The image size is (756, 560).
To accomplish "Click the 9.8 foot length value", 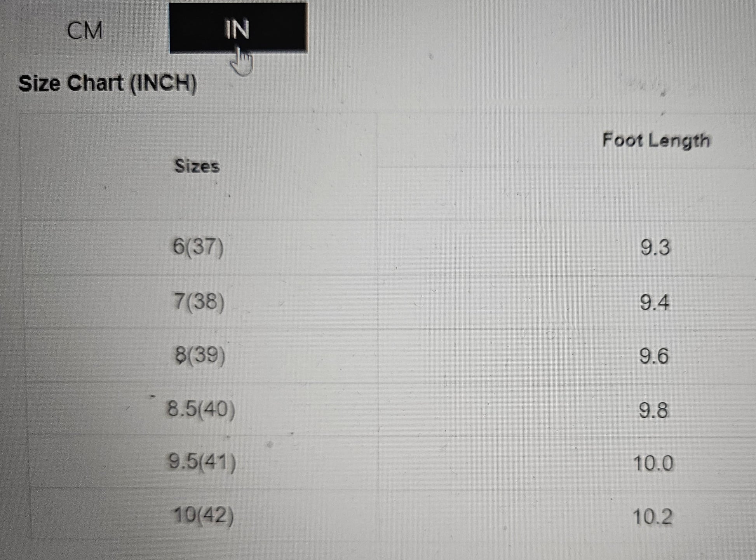I will pos(653,410).
